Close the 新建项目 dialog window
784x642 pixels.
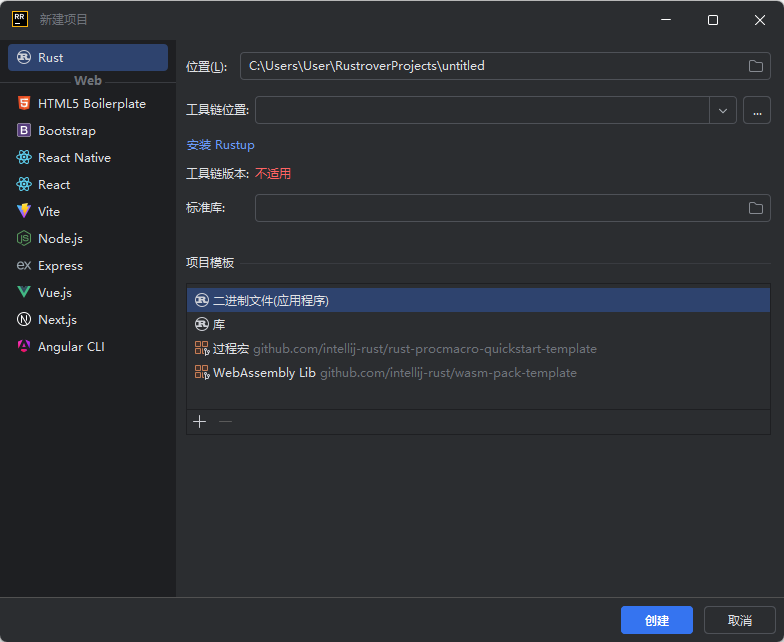point(760,20)
